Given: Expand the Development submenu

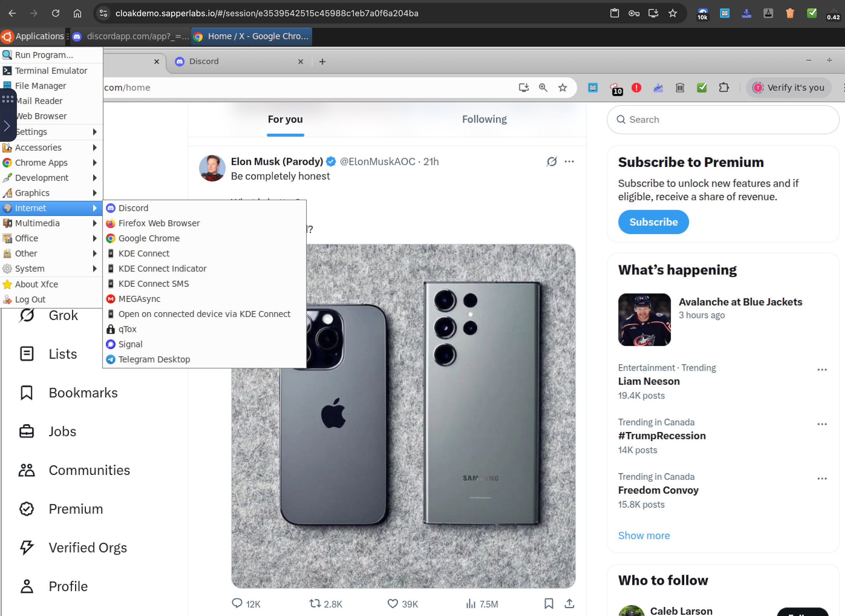Looking at the screenshot, I should 51,178.
